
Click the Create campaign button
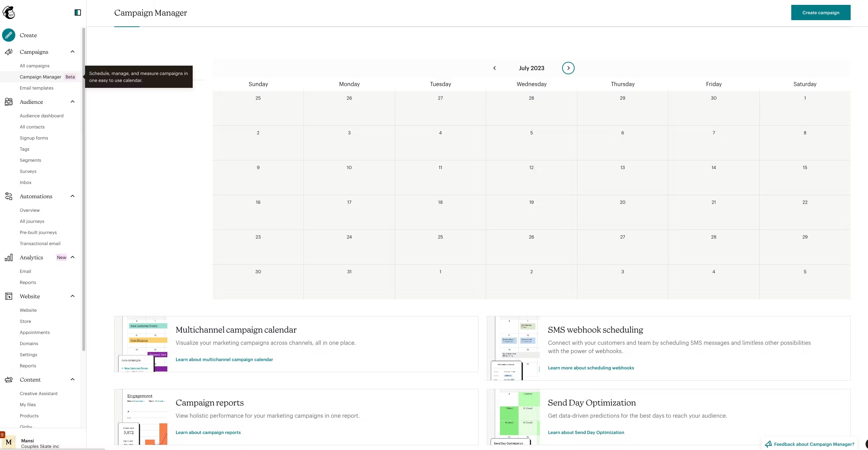pos(820,12)
